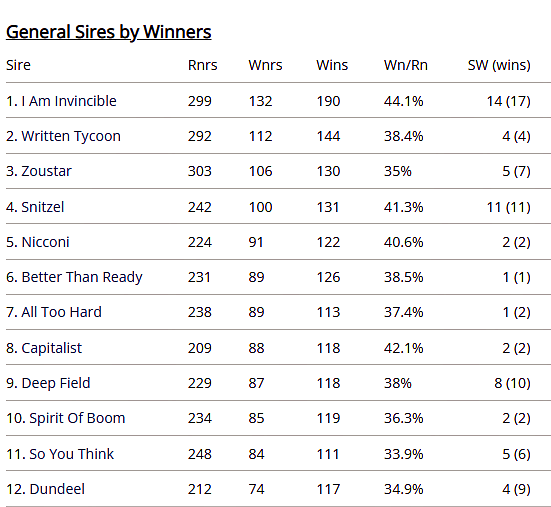Select the Dundeel sire name
Viewport: 551px width, 507px height.
click(57, 489)
